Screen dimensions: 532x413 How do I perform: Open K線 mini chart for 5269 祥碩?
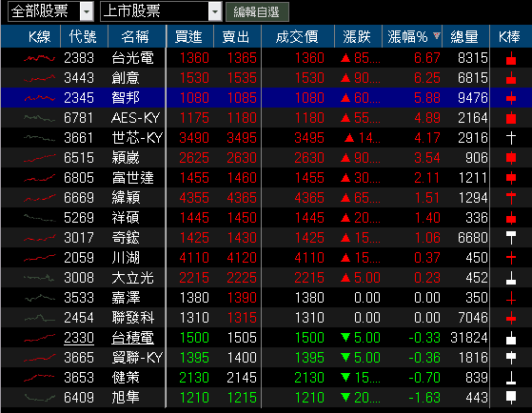tap(39, 218)
